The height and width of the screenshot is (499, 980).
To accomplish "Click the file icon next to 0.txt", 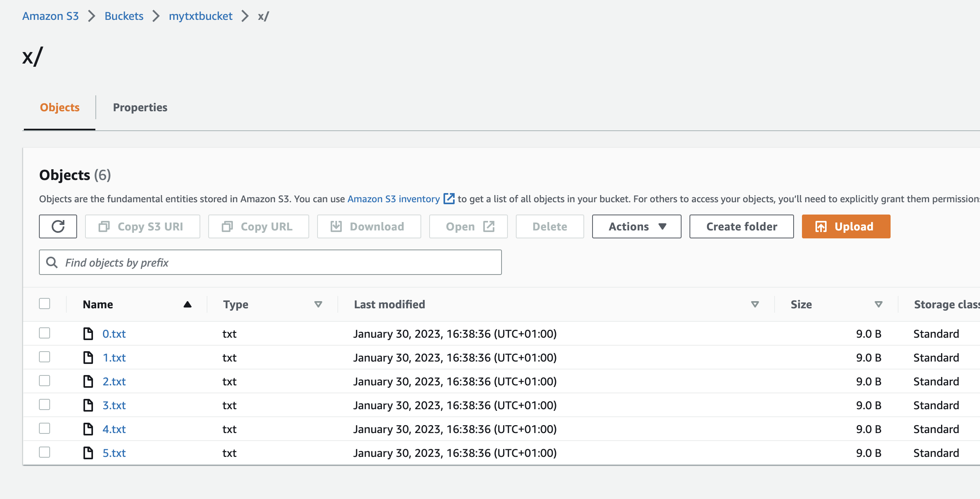I will pos(88,334).
